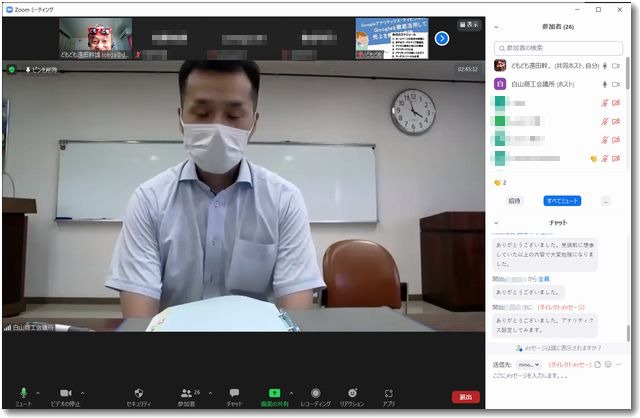Start recording with the recording icon
This screenshot has height=418, width=640.
[x=315, y=393]
